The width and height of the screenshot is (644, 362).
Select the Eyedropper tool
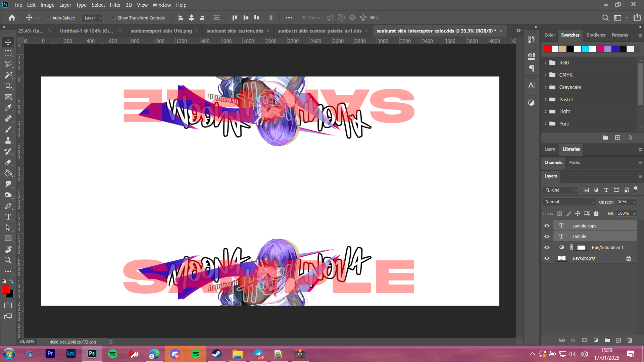pyautogui.click(x=8, y=108)
